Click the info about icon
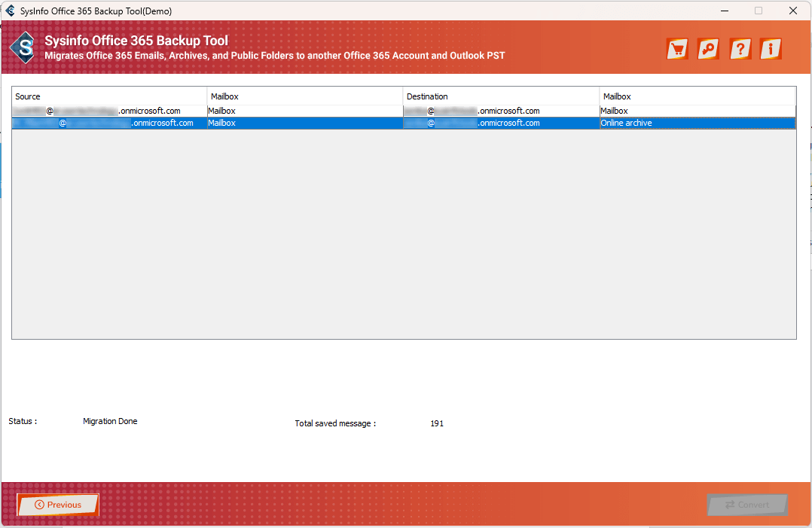 [x=771, y=49]
